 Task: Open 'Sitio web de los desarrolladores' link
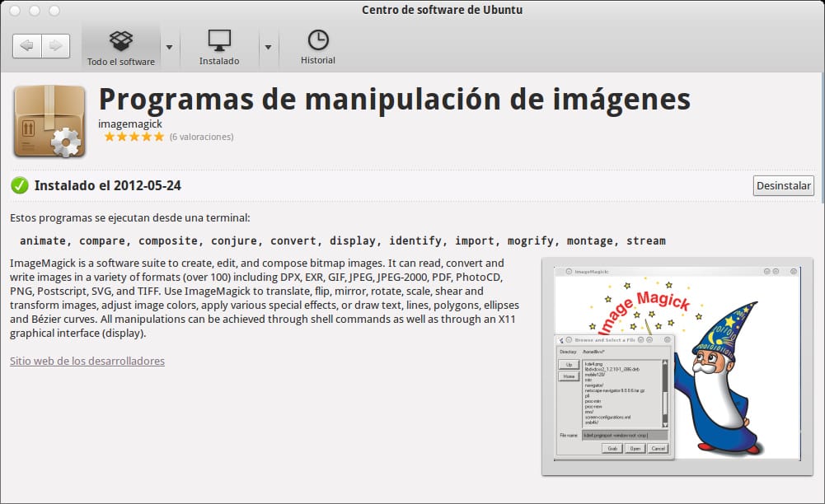click(86, 361)
